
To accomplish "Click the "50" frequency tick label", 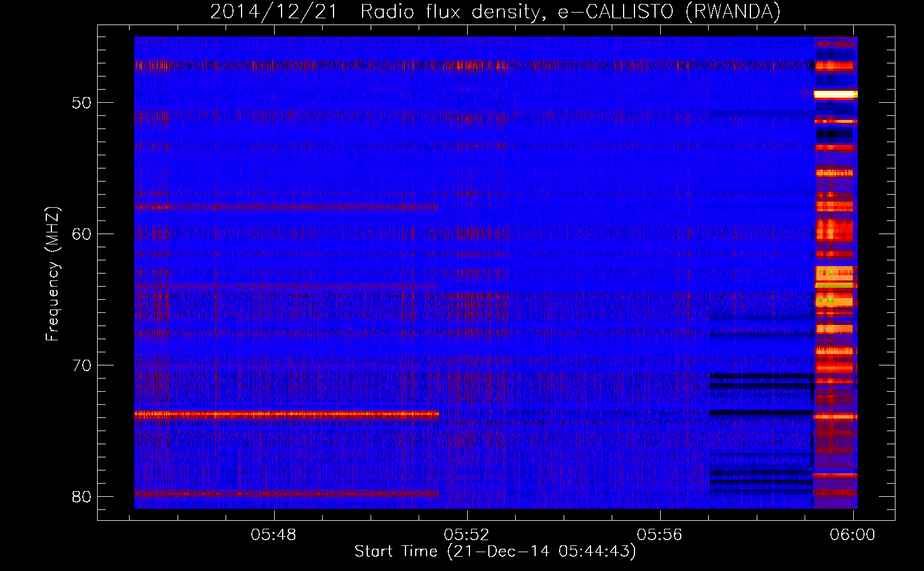I will click(82, 103).
